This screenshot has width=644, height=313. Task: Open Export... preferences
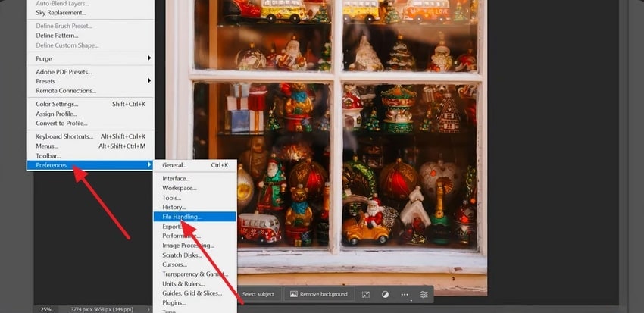195,227
